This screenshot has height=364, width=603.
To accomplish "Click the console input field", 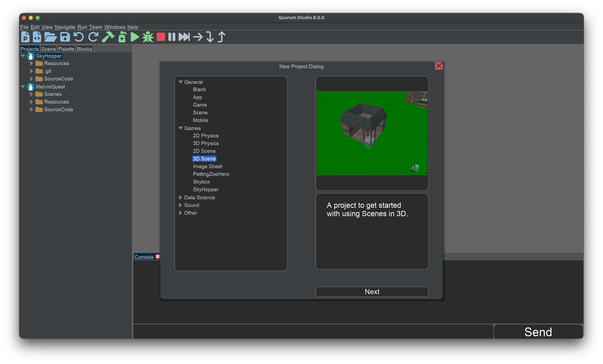I will [x=313, y=332].
